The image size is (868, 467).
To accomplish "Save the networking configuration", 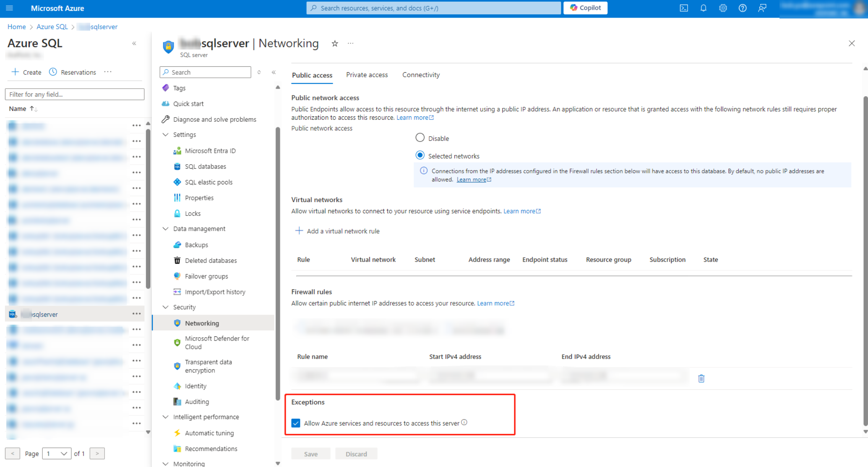I will [310, 454].
